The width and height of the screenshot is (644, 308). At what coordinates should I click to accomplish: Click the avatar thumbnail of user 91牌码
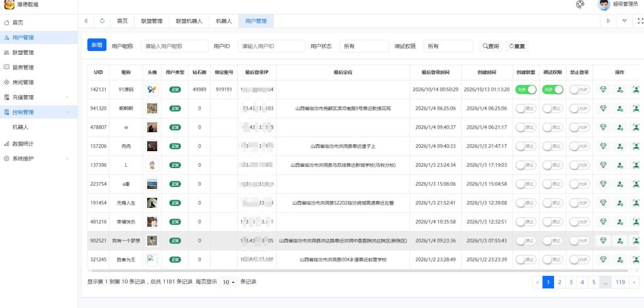(x=152, y=89)
